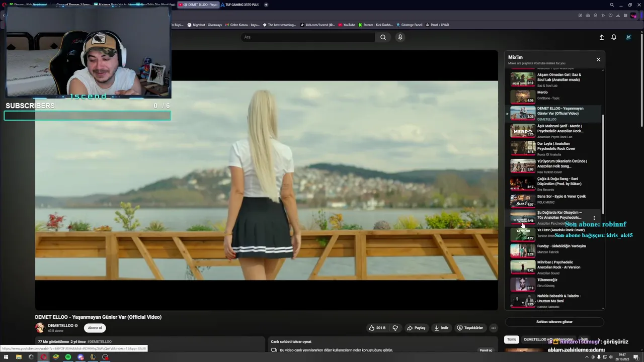644x362 pixels.
Task: Switch to DEMET ELLOO browser tab
Action: pos(198,5)
